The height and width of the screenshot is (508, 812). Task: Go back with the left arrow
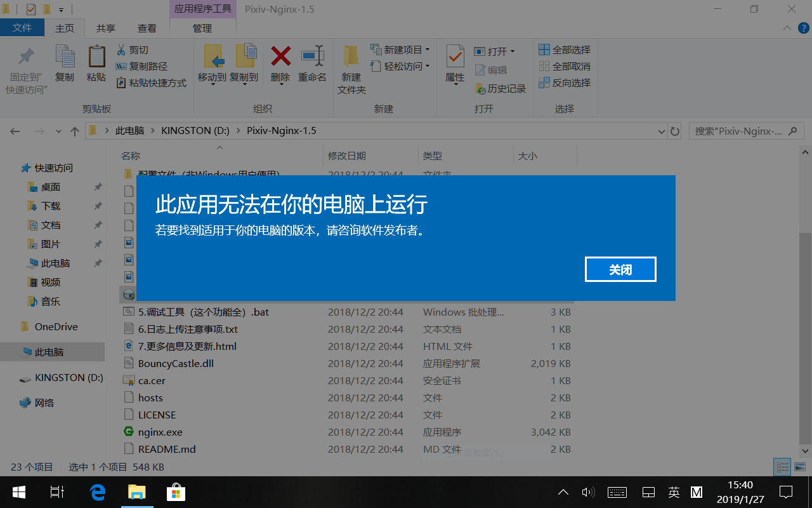click(x=15, y=131)
